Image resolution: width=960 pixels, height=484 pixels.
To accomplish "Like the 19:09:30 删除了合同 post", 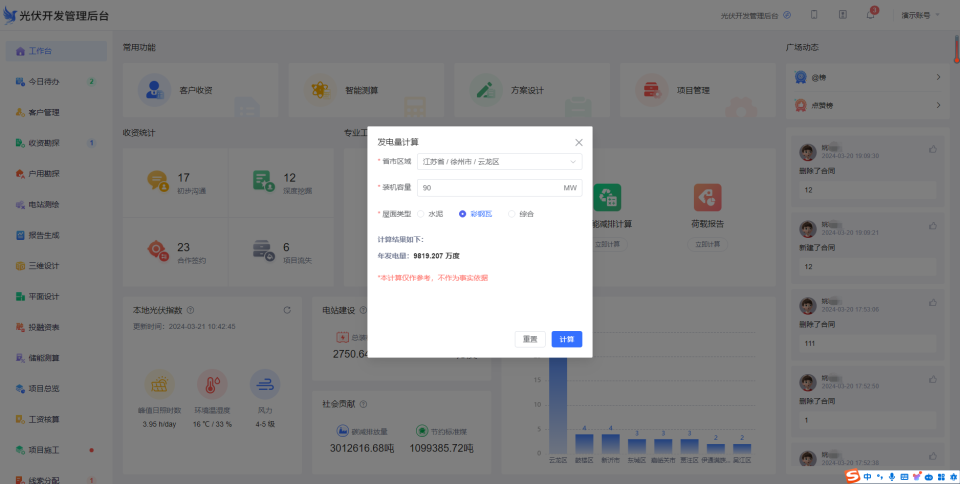I will [x=932, y=149].
